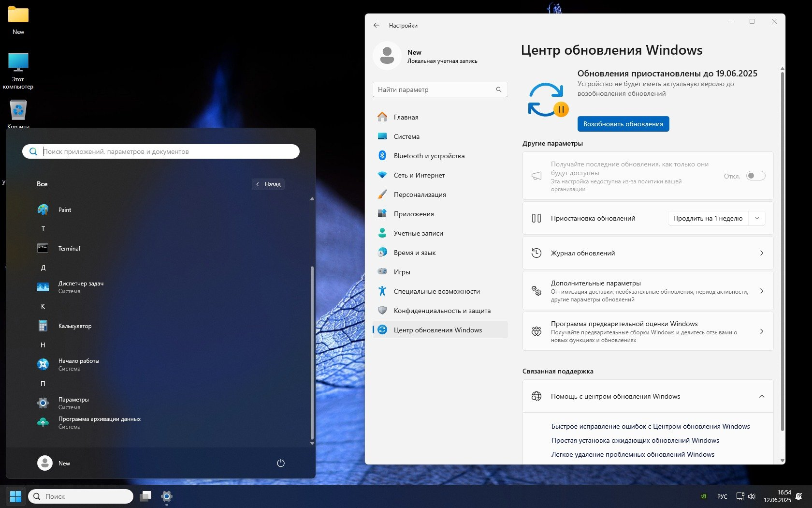This screenshot has height=508, width=812.
Task: Open the Простая установка ожидающих обновлений Windows link
Action: point(635,440)
